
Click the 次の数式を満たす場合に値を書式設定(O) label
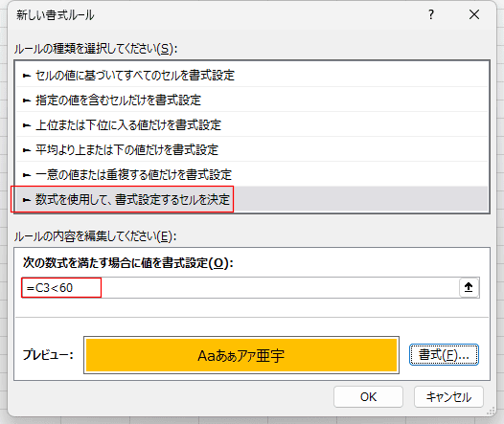(x=128, y=263)
